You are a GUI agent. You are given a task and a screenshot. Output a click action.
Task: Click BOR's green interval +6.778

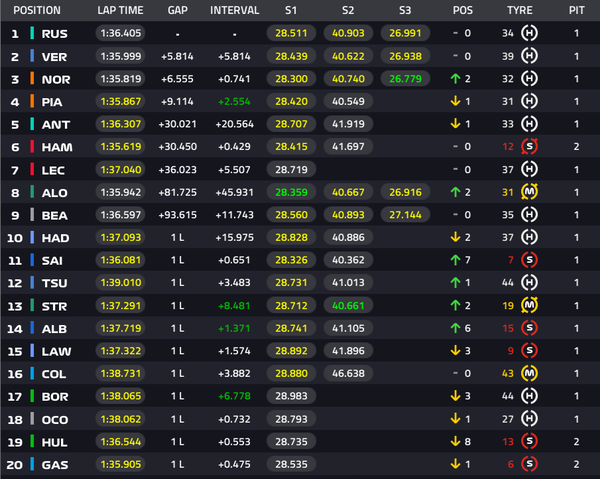pyautogui.click(x=234, y=396)
